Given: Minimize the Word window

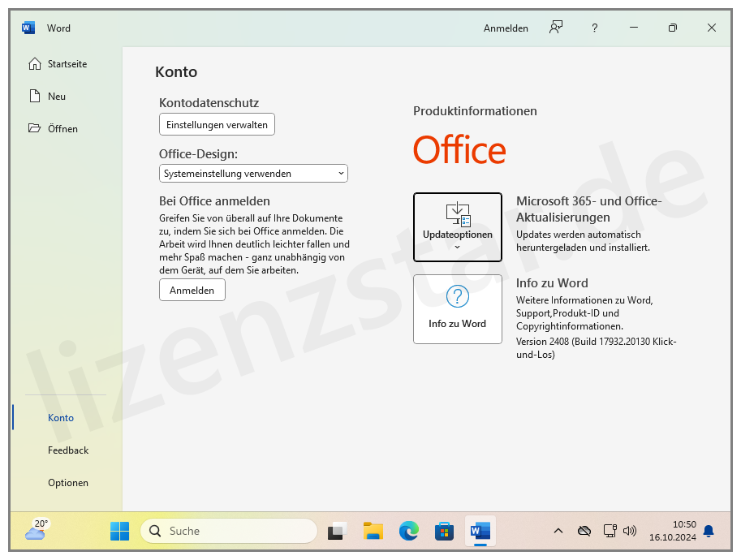Looking at the screenshot, I should tap(634, 28).
